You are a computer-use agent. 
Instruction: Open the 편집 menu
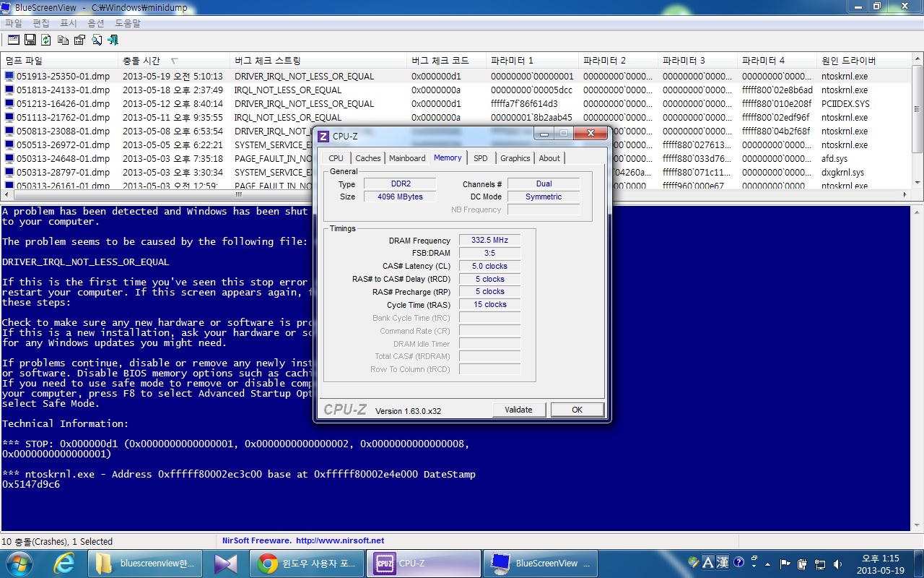[x=41, y=23]
